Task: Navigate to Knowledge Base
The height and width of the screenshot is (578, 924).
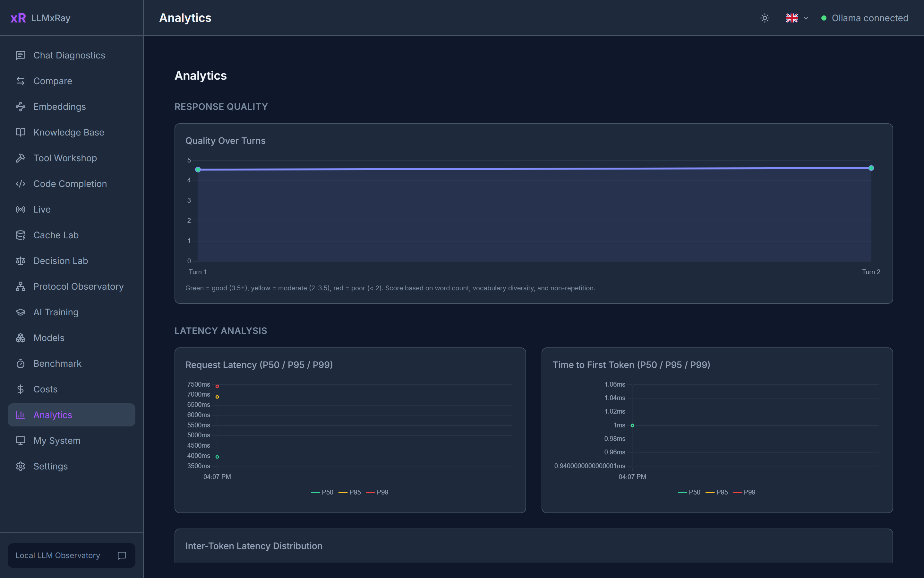Action: [x=72, y=132]
